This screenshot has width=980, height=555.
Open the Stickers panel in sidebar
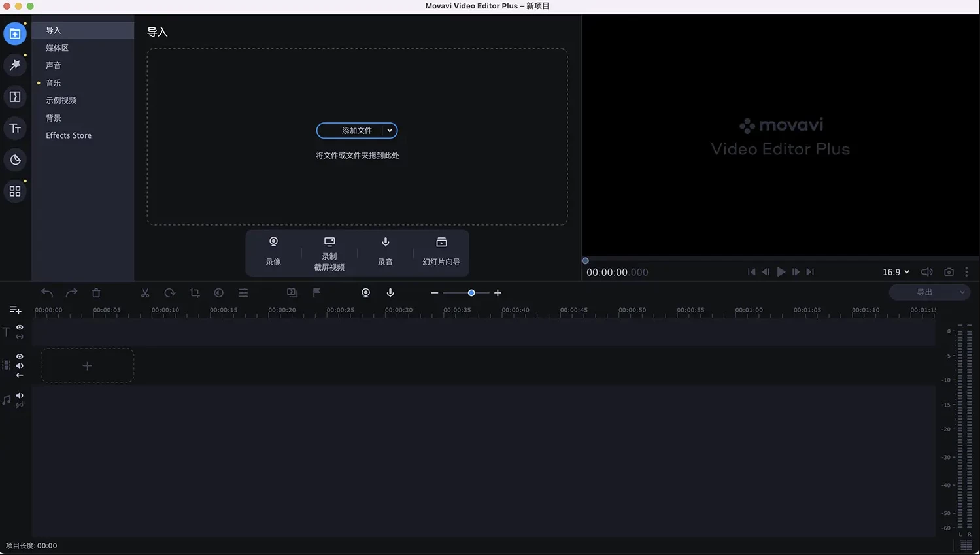(x=15, y=160)
